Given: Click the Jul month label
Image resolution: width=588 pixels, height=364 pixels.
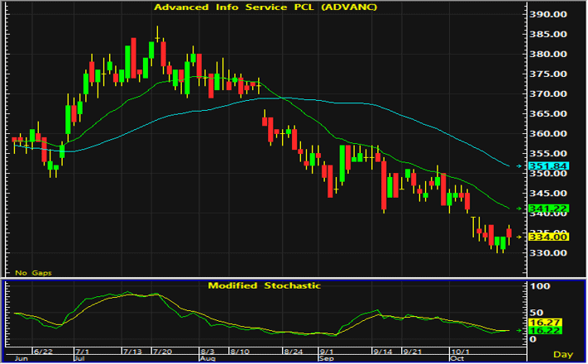Looking at the screenshot, I should pos(80,358).
